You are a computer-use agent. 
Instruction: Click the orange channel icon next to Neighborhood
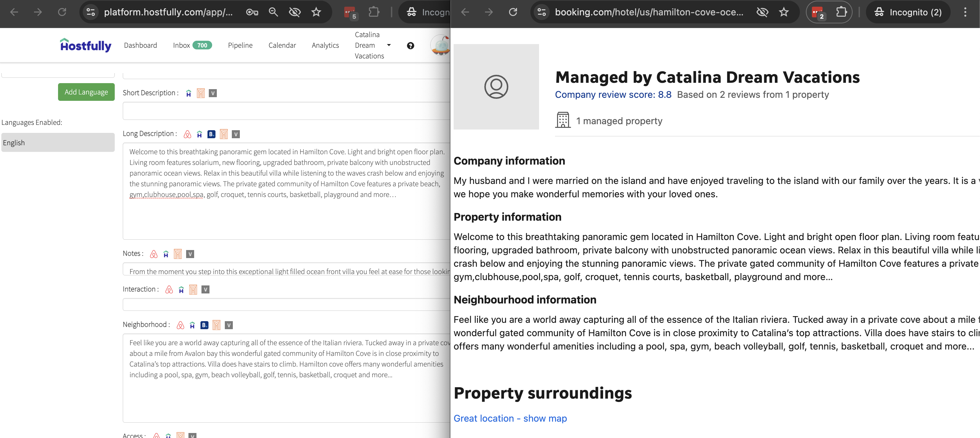click(216, 325)
